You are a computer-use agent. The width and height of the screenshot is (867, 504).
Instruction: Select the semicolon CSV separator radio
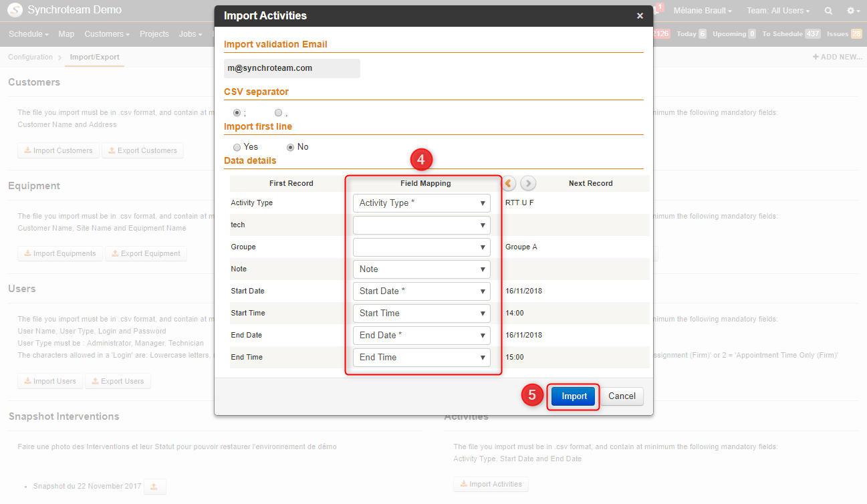pos(237,113)
